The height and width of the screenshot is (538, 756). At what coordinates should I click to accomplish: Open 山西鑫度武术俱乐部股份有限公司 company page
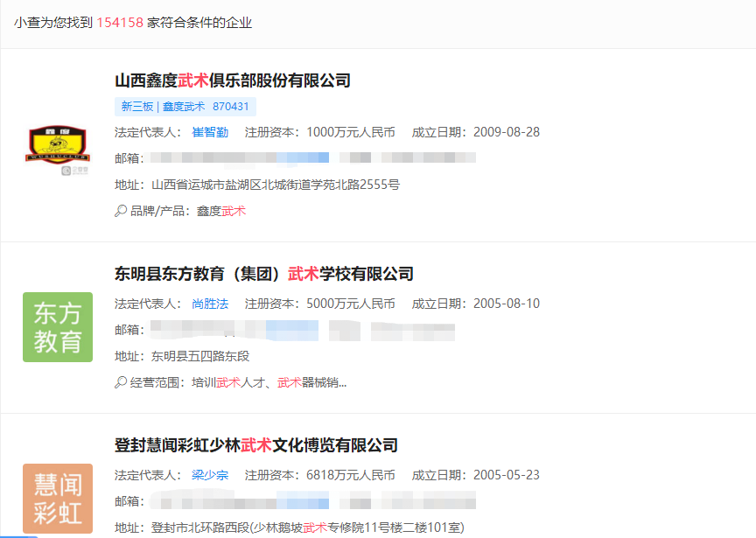[x=233, y=80]
